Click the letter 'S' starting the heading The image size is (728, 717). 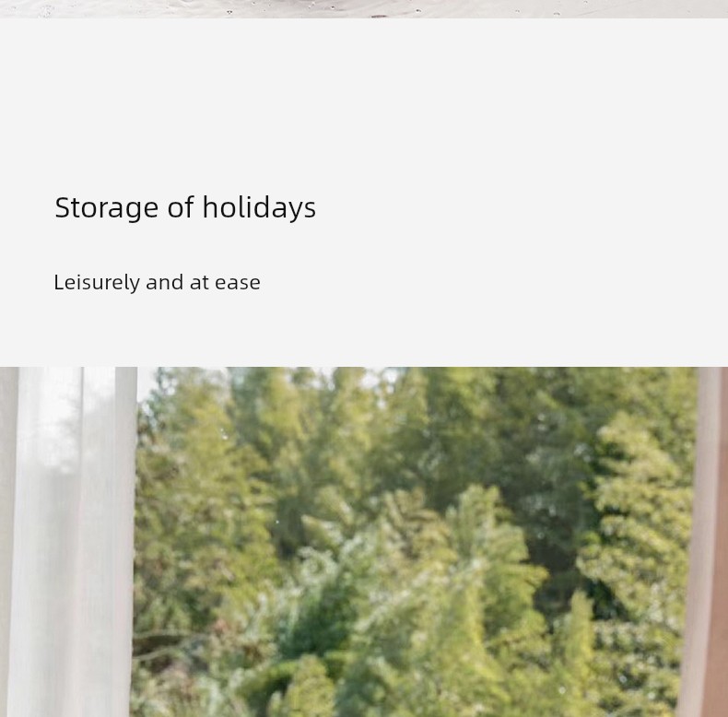[x=63, y=207]
